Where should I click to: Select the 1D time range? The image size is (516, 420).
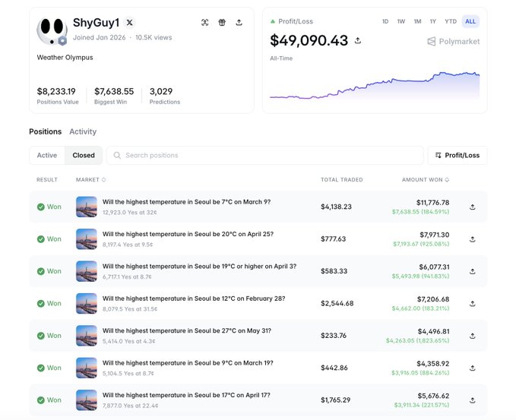(385, 21)
